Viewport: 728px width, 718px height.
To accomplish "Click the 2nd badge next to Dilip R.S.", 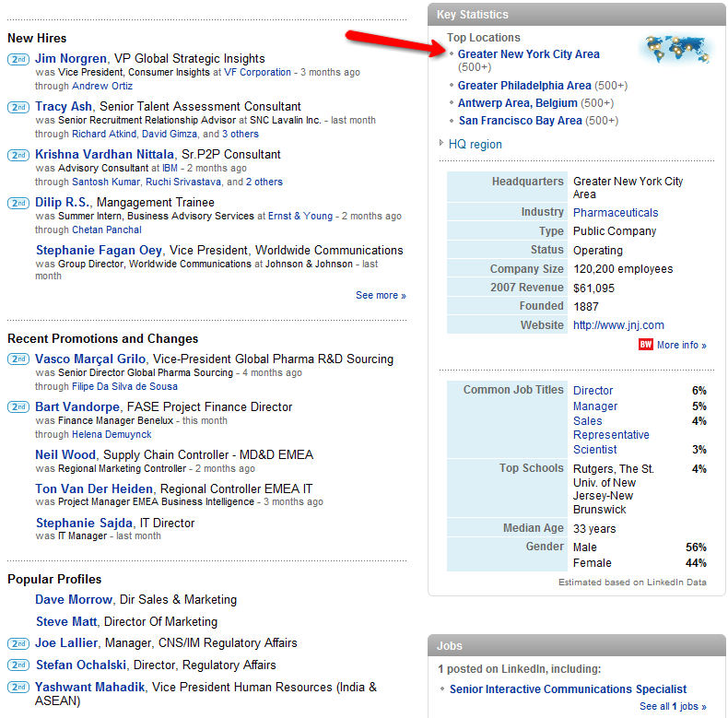I will (18, 203).
